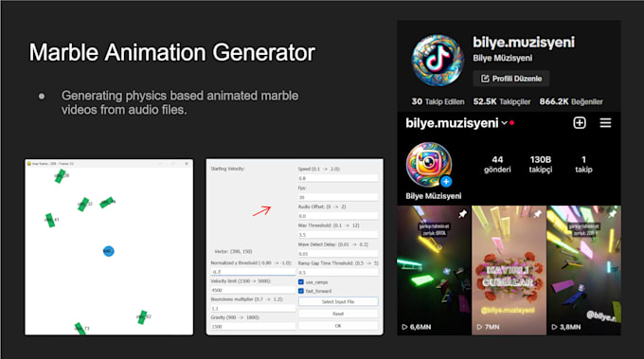Open the pinned video with 6,6MN views
The width and height of the screenshot is (644, 359).
point(434,271)
